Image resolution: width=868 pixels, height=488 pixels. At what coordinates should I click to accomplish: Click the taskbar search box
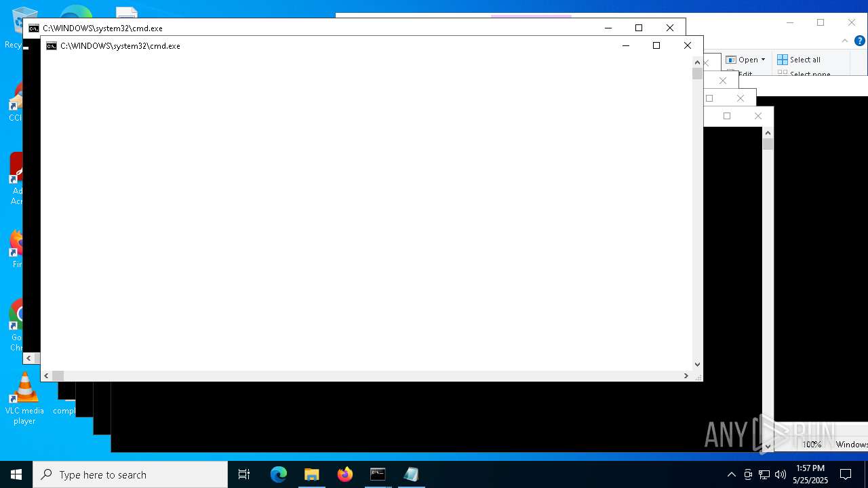click(x=130, y=474)
